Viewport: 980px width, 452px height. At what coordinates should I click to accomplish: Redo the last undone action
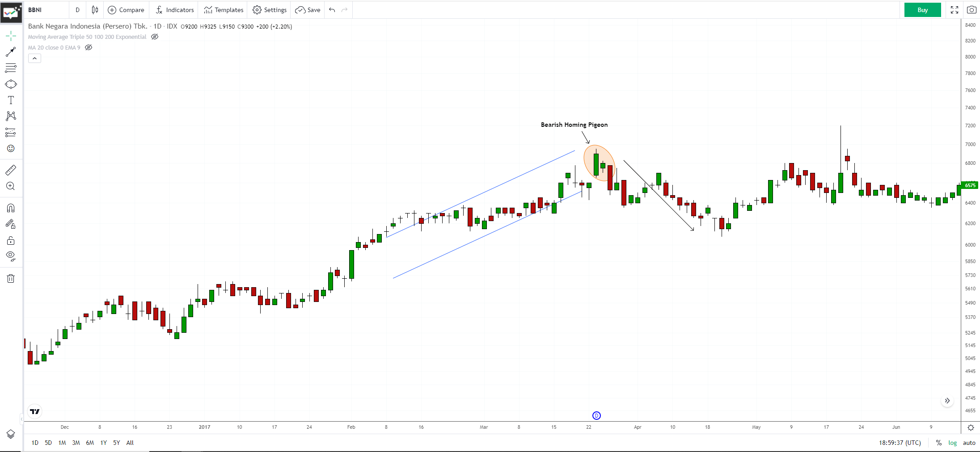tap(344, 10)
